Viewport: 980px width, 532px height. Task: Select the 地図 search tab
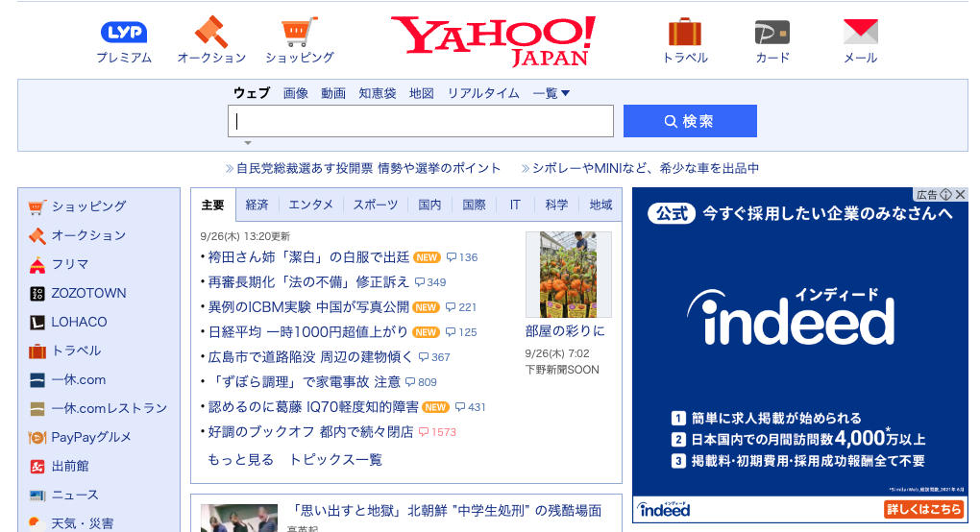pyautogui.click(x=421, y=93)
